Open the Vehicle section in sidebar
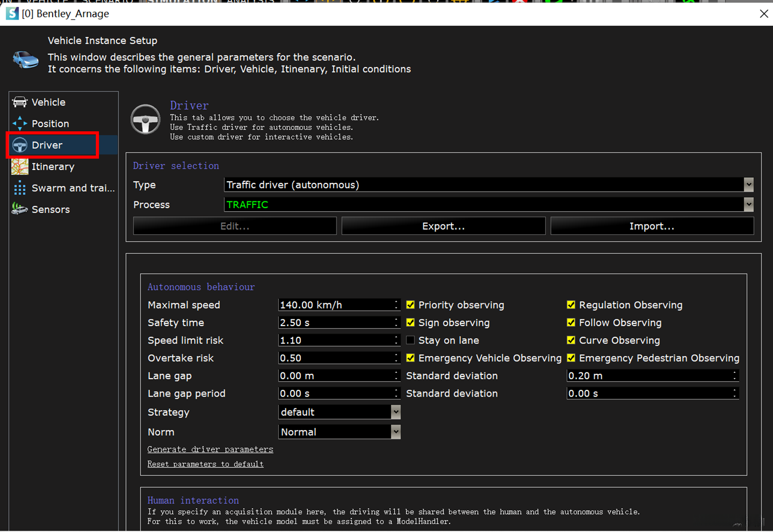The width and height of the screenshot is (773, 532). pos(63,102)
